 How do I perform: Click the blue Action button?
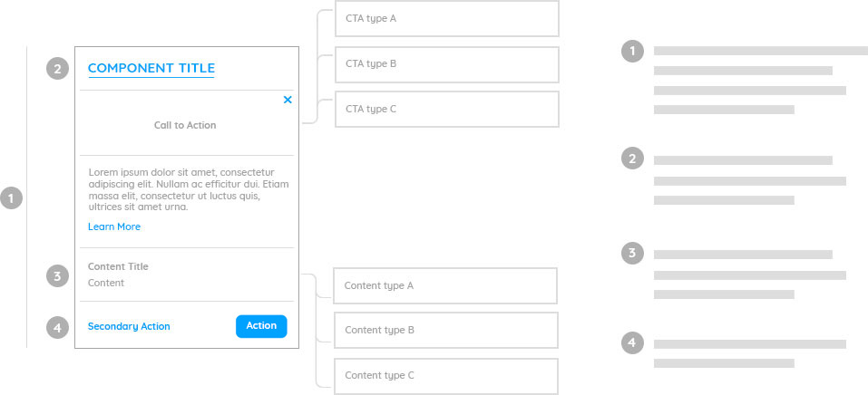(x=261, y=326)
